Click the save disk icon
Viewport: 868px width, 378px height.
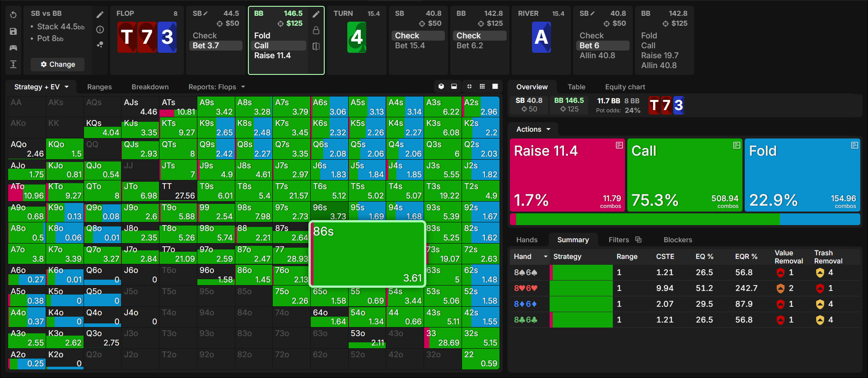14,31
